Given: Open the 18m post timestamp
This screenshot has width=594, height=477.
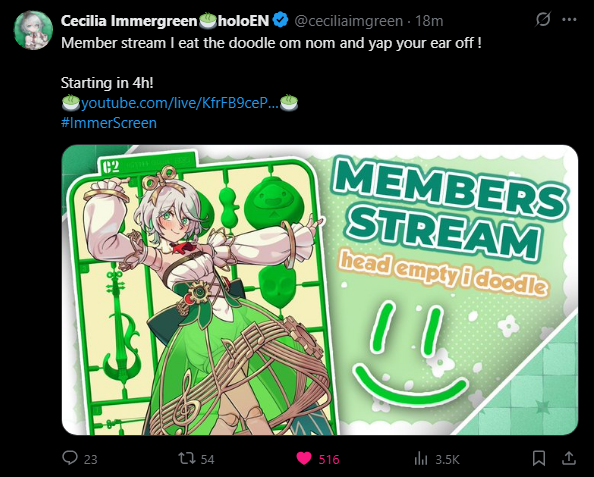Looking at the screenshot, I should coord(429,21).
